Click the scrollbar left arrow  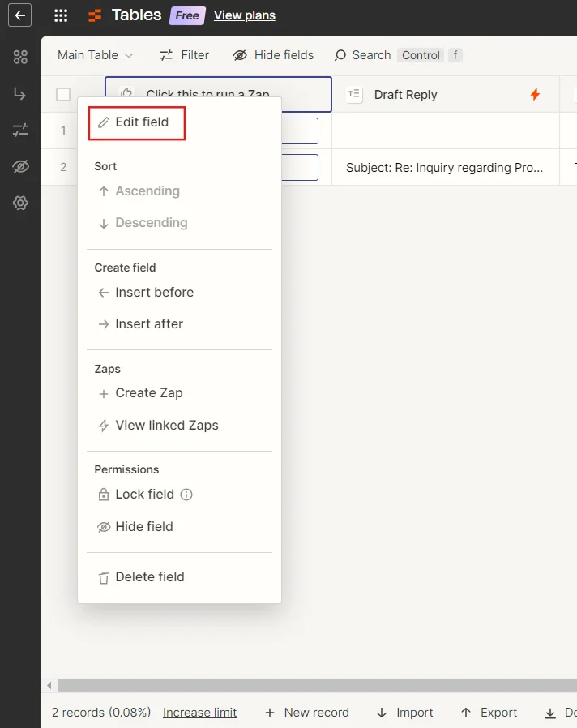pyautogui.click(x=49, y=685)
